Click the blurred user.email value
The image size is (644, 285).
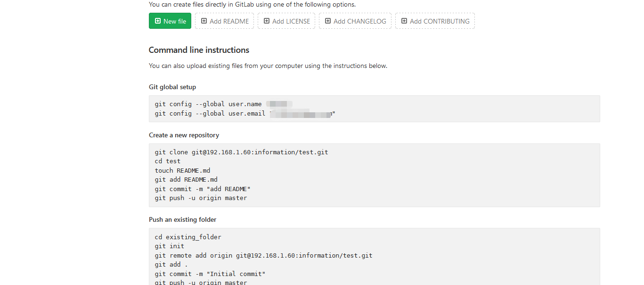(x=302, y=114)
